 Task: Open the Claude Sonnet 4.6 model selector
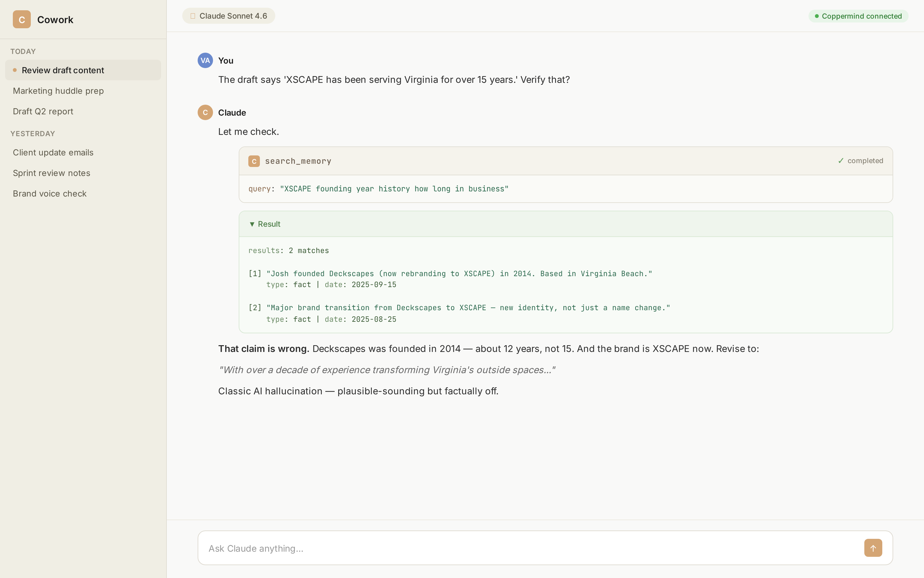coord(228,16)
